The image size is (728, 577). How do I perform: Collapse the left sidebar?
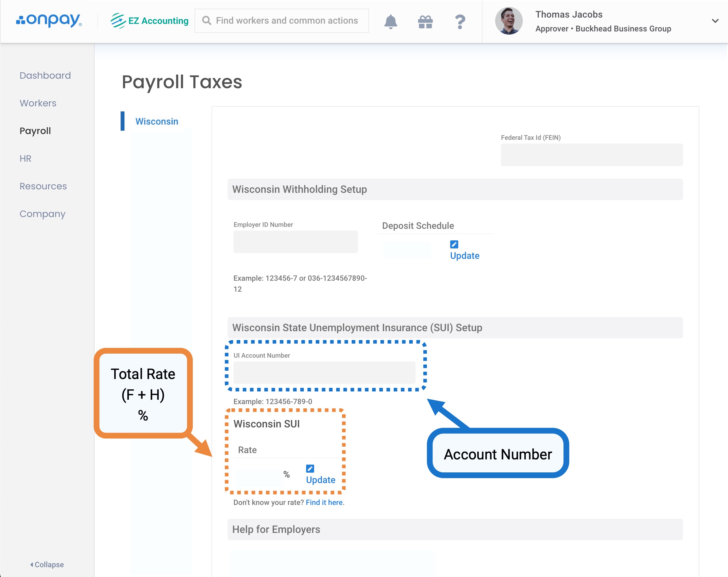[x=47, y=565]
